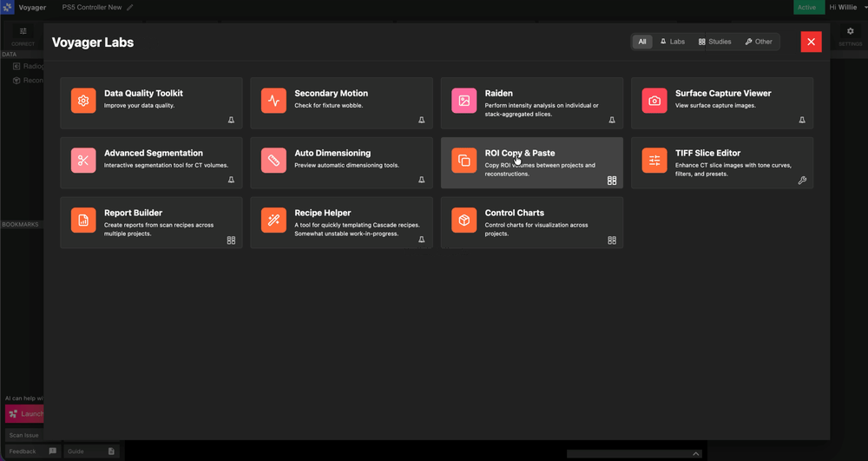Click the Scan Issue button

(23, 435)
